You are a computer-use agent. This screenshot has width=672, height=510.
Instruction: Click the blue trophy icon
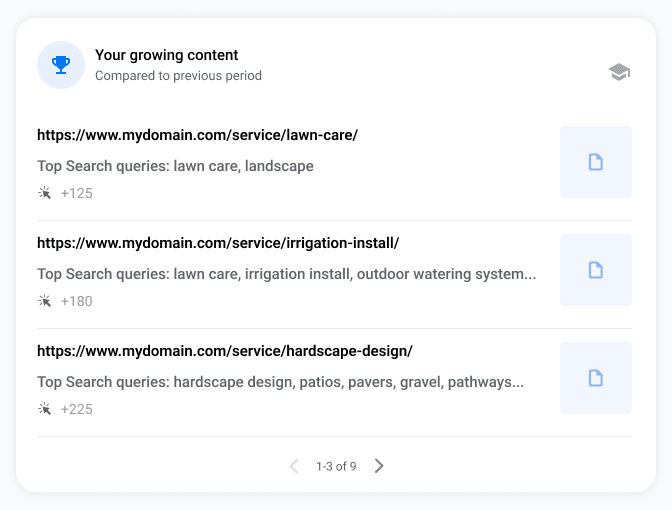coord(61,65)
